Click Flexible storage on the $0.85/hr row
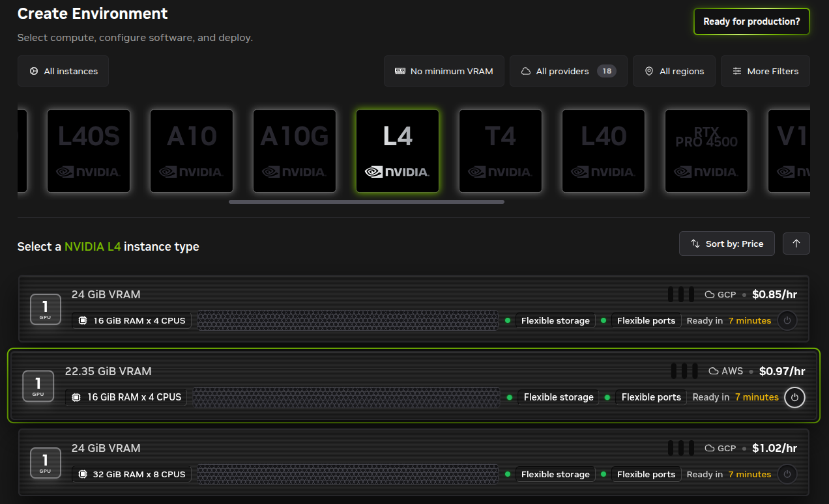Screen dimensions: 829x504 (x=555, y=320)
